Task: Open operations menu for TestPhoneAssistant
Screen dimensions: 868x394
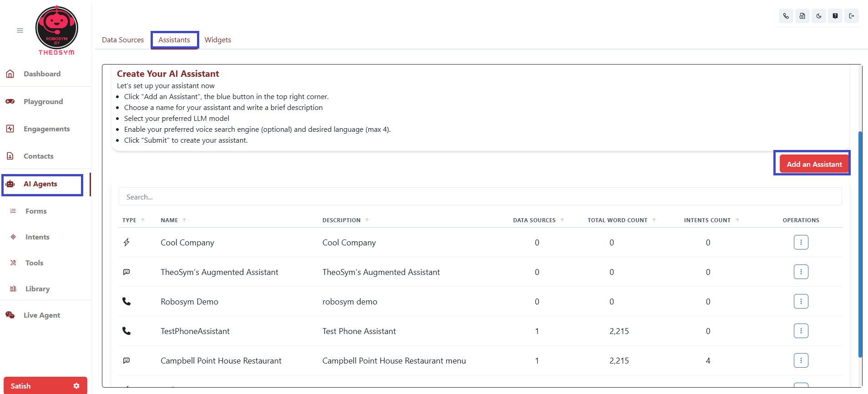Action: 801,331
